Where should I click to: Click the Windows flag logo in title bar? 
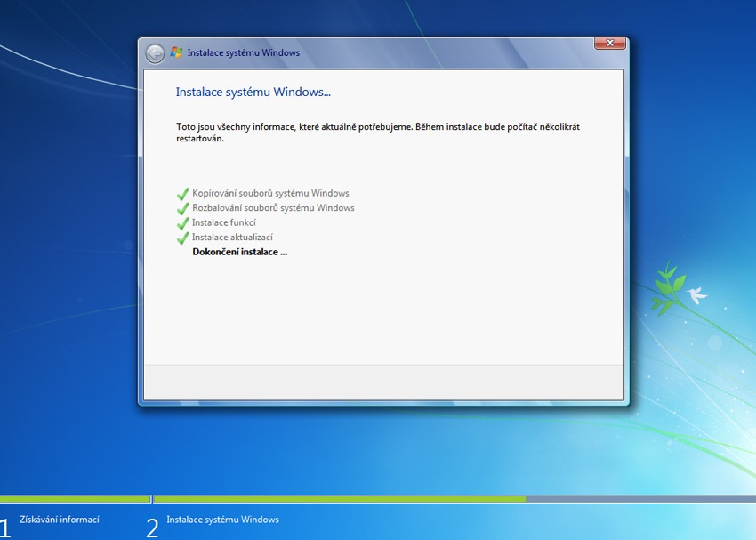[x=176, y=52]
